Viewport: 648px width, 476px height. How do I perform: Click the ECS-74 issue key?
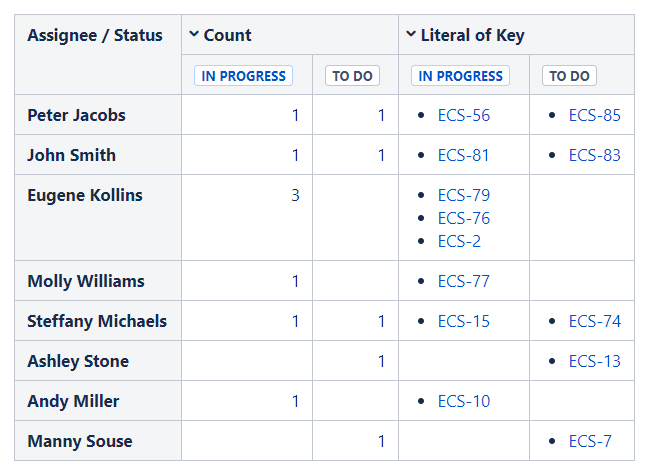tap(594, 321)
